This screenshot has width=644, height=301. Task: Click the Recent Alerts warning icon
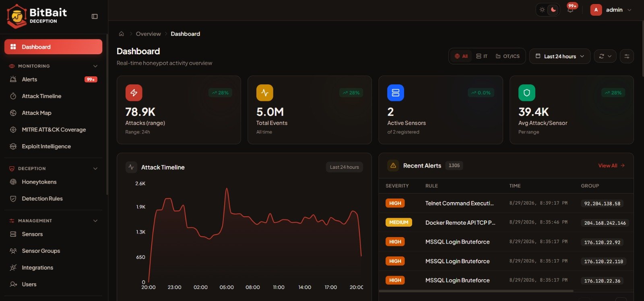click(393, 166)
